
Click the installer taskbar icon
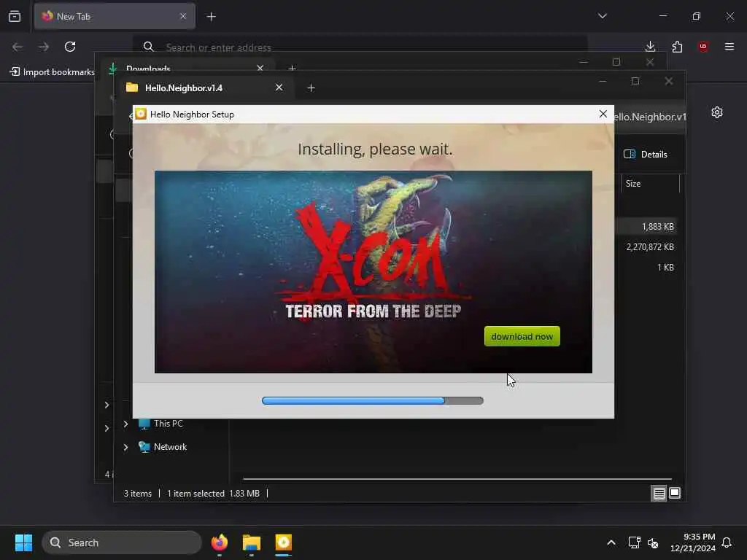click(283, 542)
